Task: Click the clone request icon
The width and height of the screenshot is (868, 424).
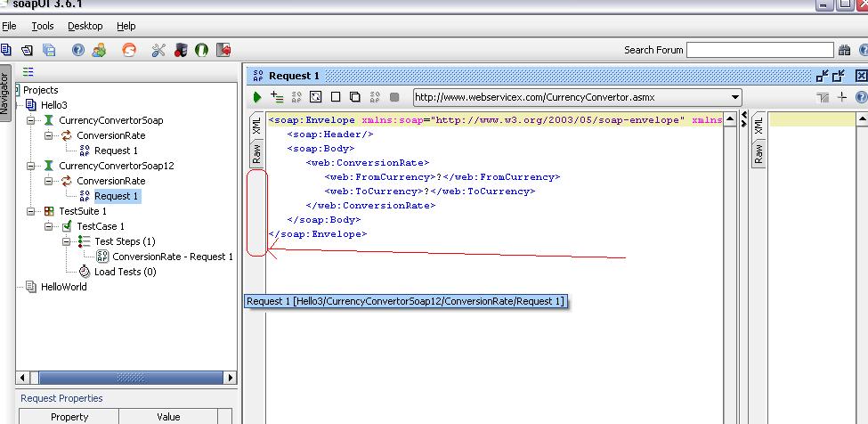Action: point(354,97)
